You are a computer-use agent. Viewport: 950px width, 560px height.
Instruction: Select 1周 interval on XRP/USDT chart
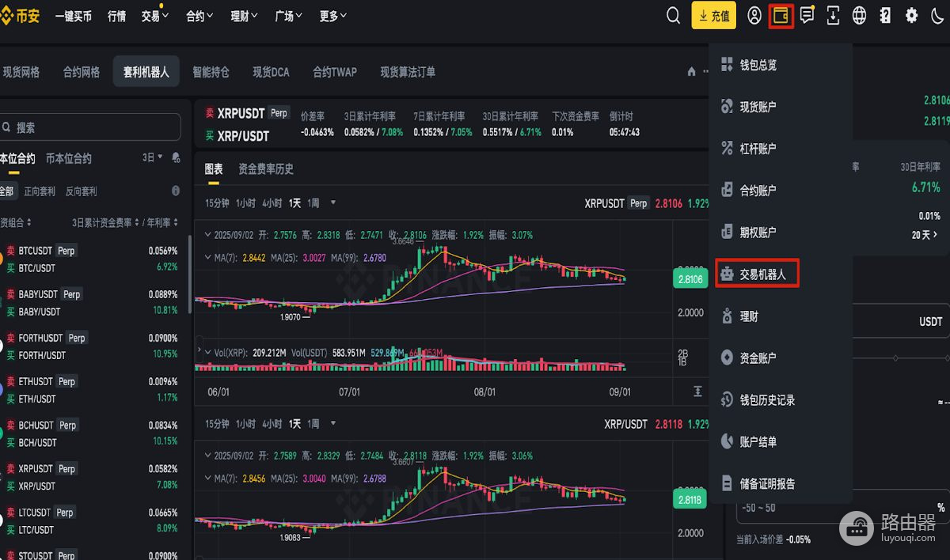313,423
